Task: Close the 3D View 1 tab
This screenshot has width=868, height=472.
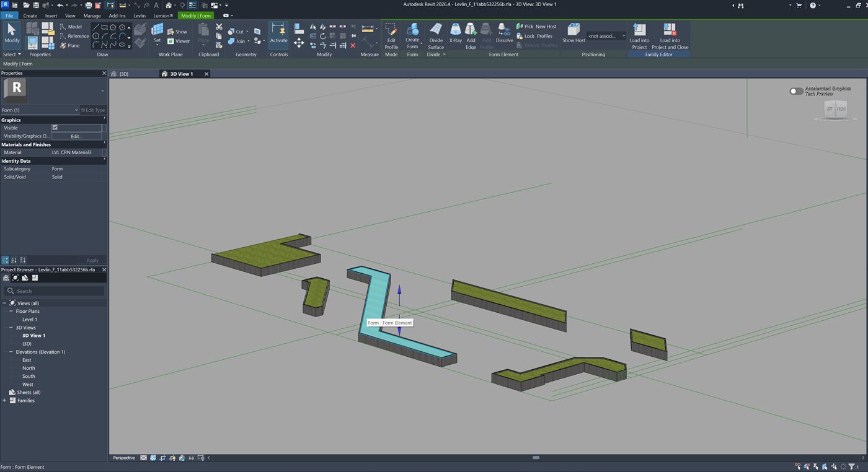Action: (206, 74)
